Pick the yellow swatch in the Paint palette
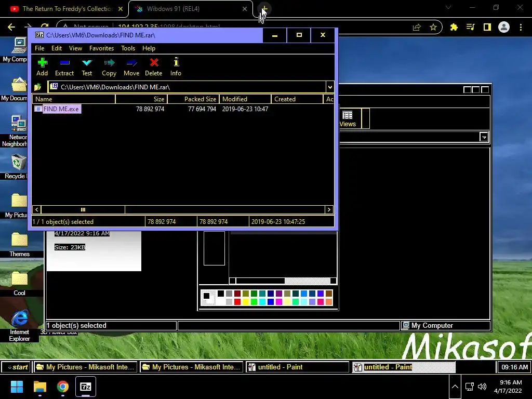 coord(246,302)
